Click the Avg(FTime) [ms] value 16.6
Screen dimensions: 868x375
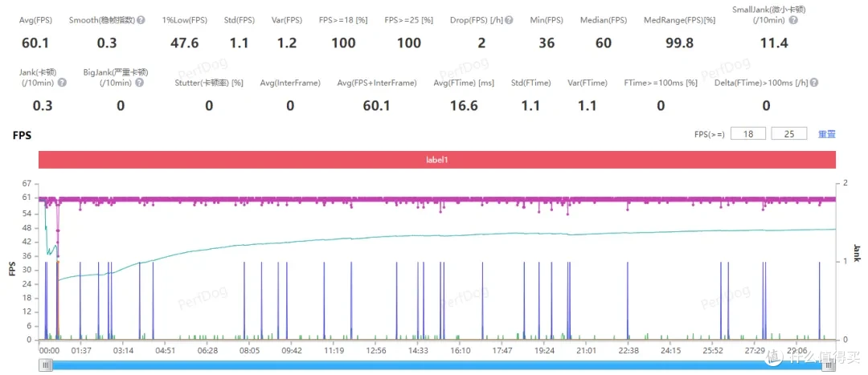pyautogui.click(x=464, y=106)
